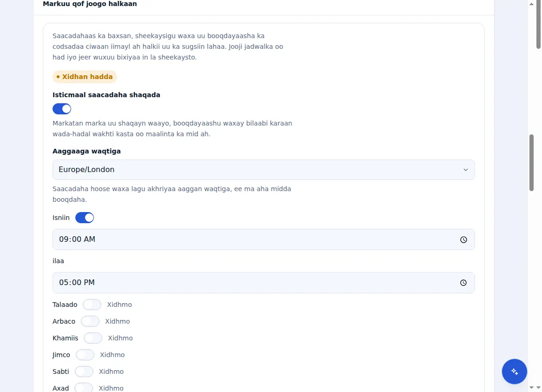542x392 pixels.
Task: Open the clock picker for 09:00 AM
Action: coord(463,239)
